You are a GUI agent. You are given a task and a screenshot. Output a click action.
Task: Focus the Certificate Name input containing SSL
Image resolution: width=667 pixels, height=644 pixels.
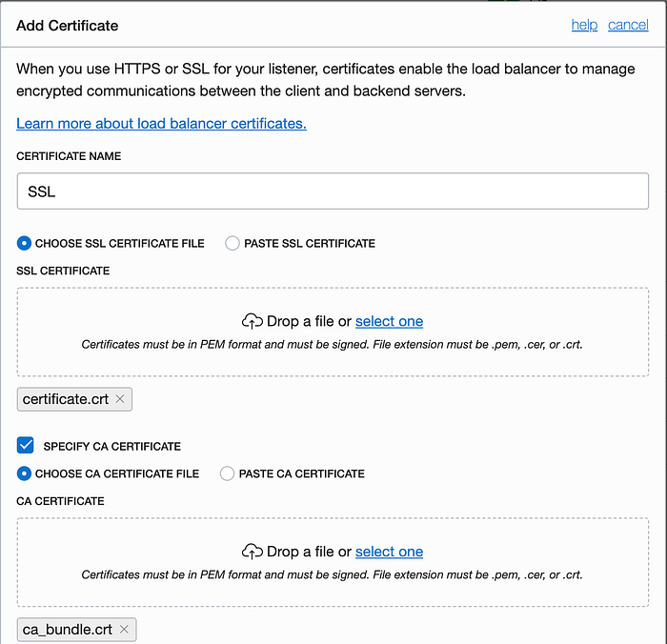click(333, 191)
